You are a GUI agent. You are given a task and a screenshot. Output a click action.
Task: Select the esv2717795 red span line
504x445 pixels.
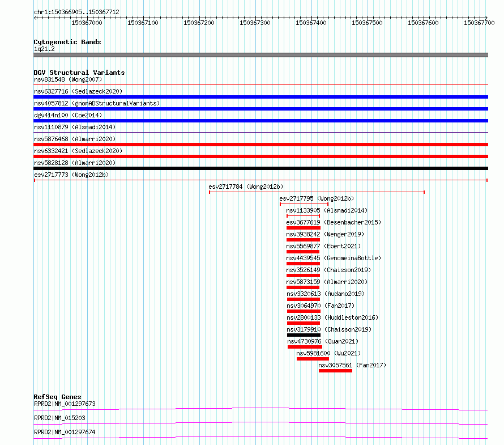[304, 204]
